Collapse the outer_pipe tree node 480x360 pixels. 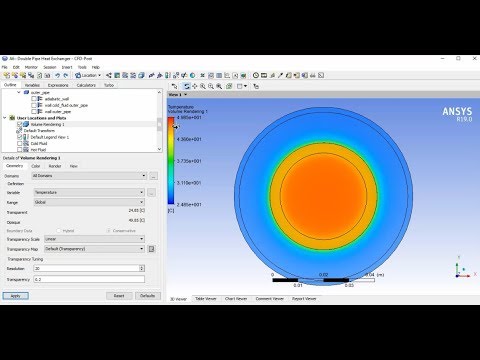point(19,92)
